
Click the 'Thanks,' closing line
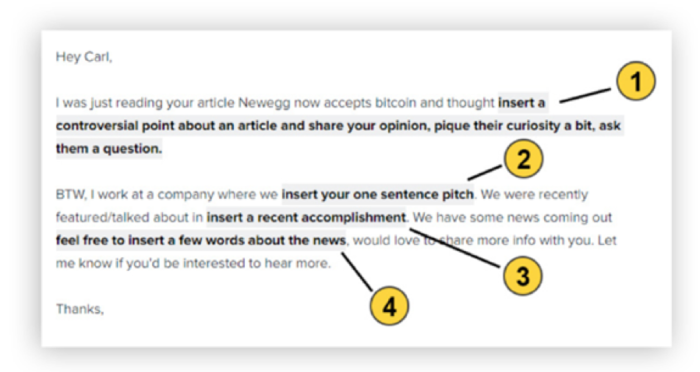[x=80, y=309]
